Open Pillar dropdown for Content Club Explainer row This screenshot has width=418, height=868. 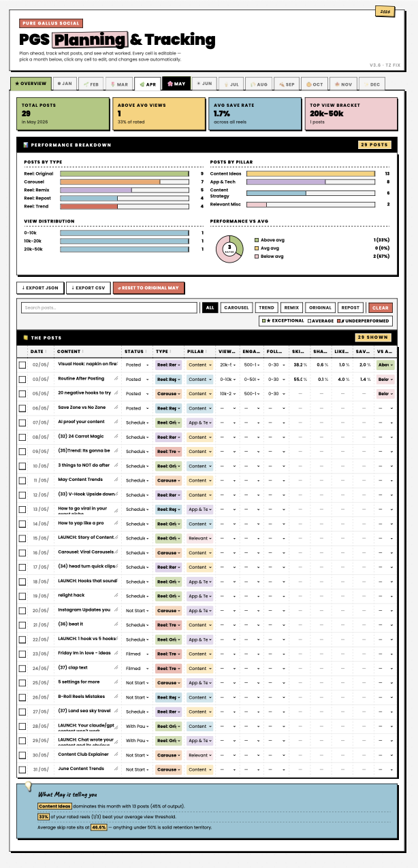(199, 755)
